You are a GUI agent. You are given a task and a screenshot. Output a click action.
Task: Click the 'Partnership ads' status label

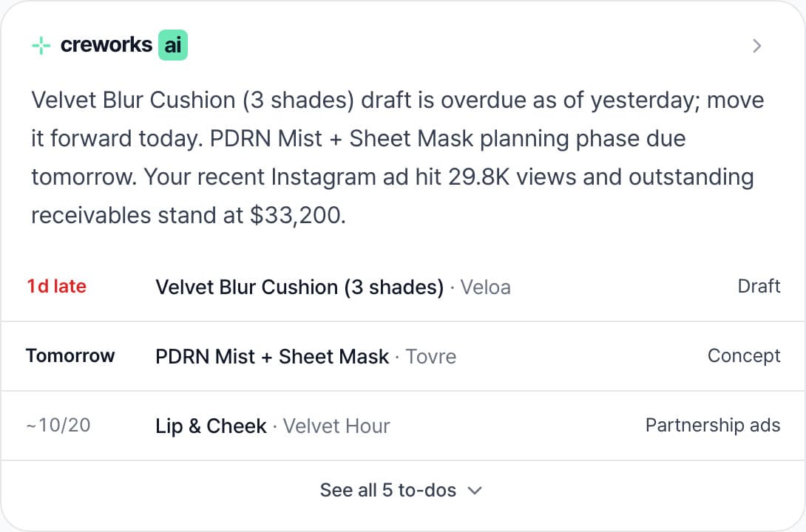(713, 425)
